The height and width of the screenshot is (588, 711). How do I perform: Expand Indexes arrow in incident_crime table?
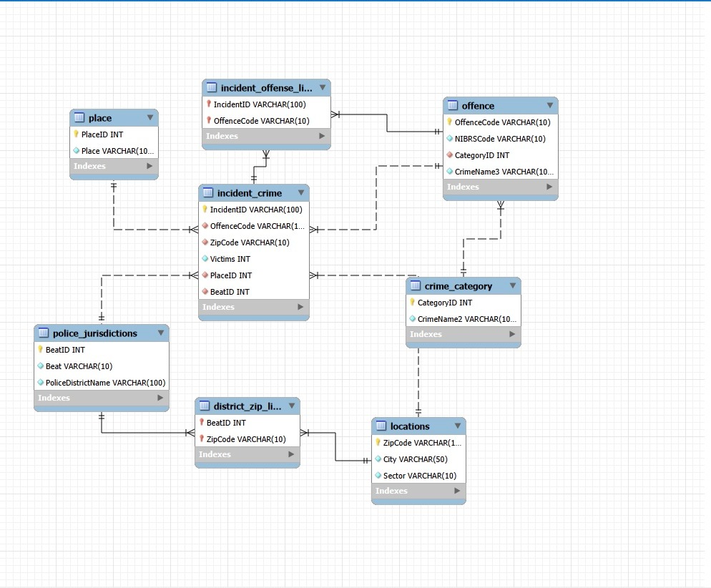pos(300,307)
